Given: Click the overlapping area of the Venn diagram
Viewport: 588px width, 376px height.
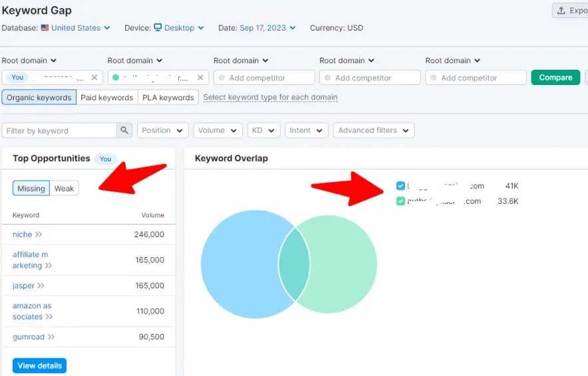Looking at the screenshot, I should click(294, 264).
